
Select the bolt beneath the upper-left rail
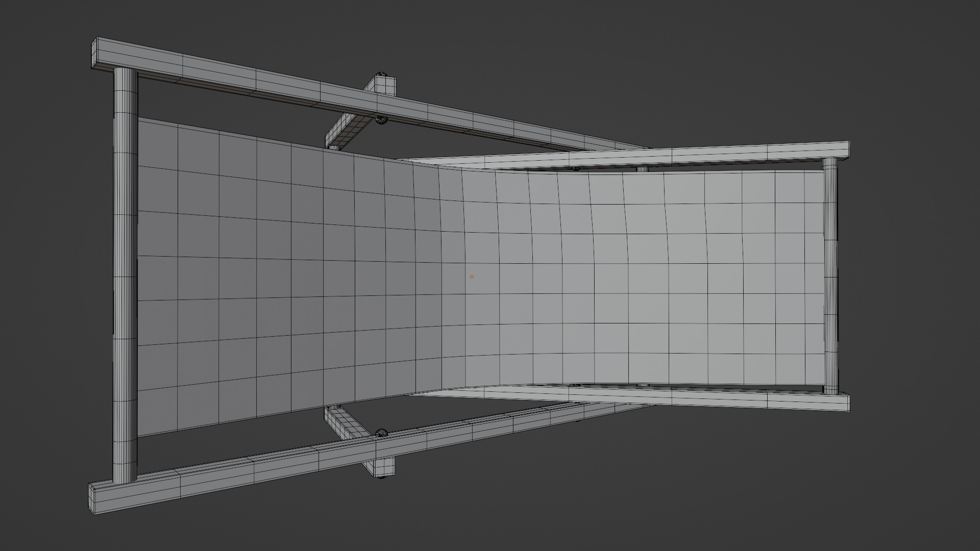click(x=381, y=120)
